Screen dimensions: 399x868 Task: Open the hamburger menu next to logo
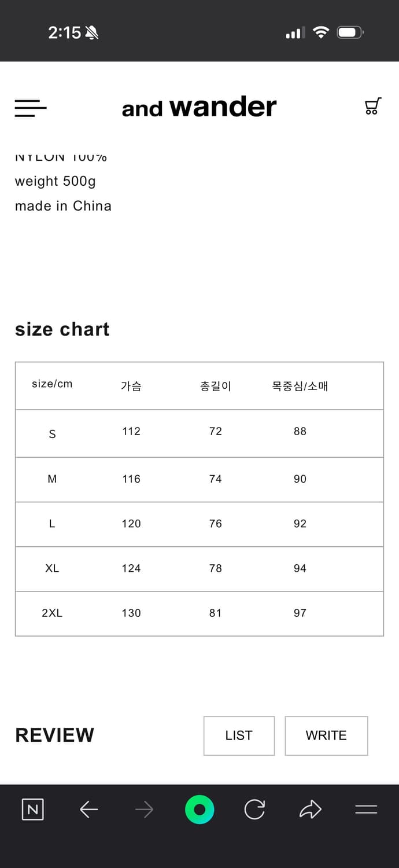31,109
